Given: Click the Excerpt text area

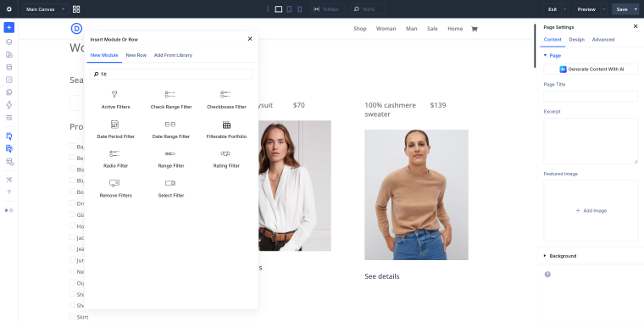Looking at the screenshot, I should (x=591, y=141).
